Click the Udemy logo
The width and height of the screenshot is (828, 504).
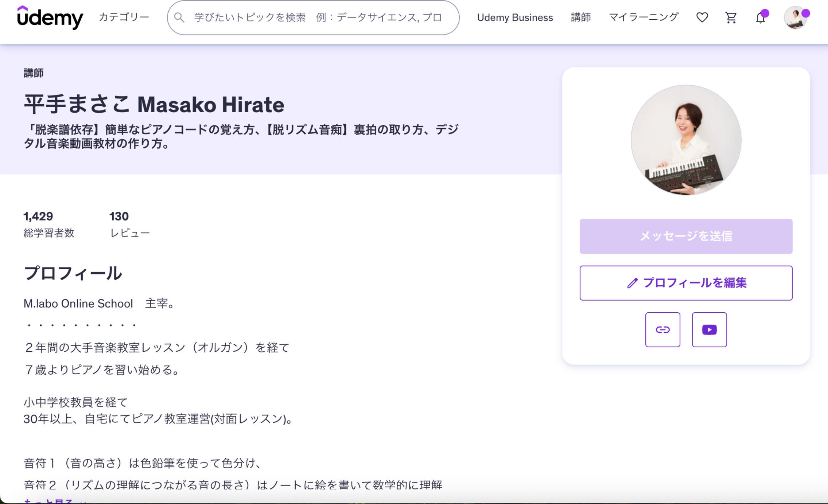[50, 17]
